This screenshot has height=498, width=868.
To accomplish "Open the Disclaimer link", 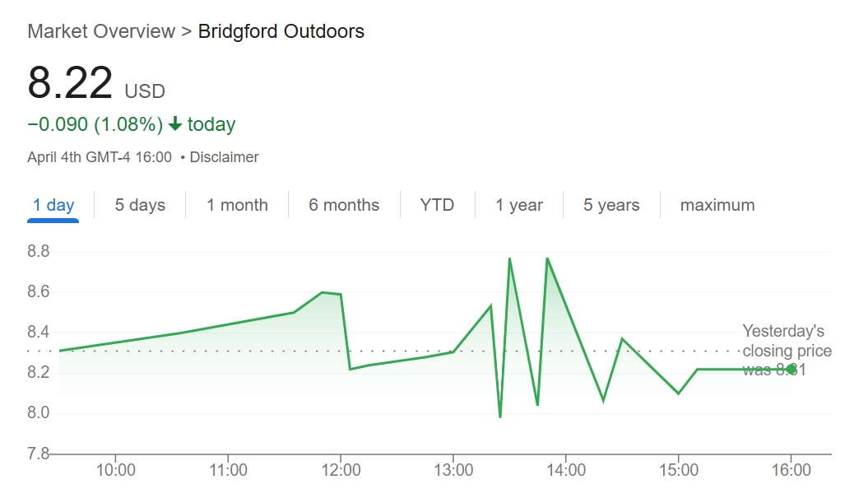I will 224,157.
